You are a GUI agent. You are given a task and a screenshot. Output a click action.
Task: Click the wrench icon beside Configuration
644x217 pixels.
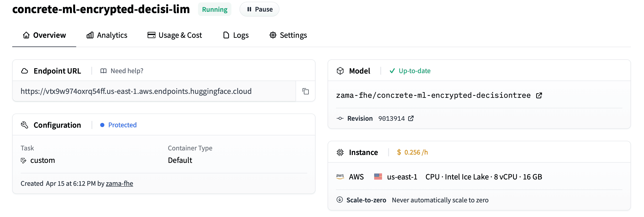(x=24, y=125)
